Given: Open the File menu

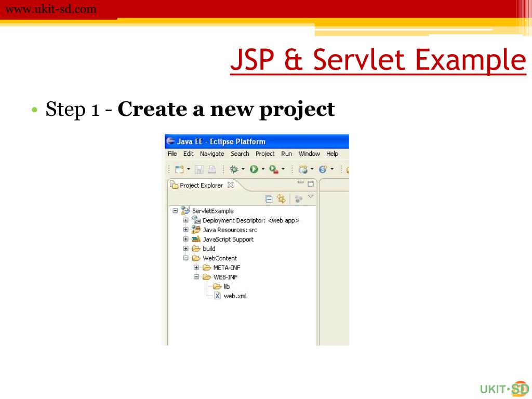Looking at the screenshot, I should pyautogui.click(x=172, y=154).
